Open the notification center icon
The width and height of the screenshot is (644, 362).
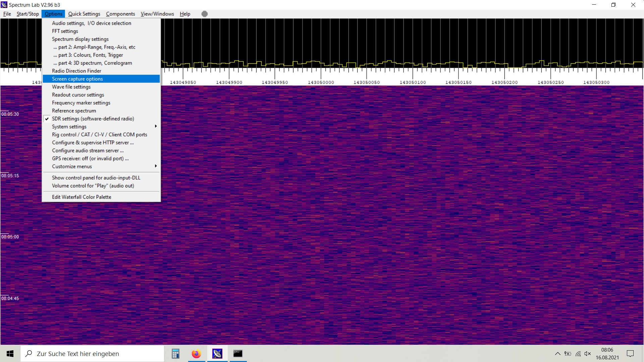(630, 354)
